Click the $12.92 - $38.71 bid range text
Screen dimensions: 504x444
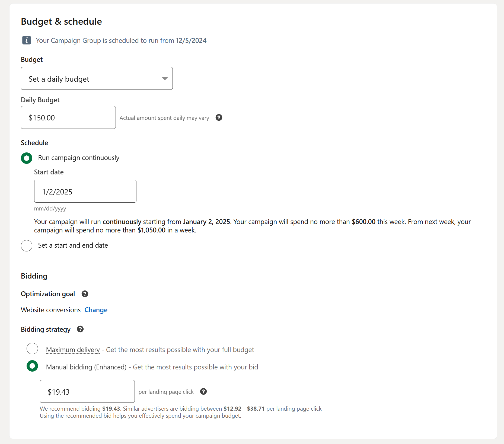(244, 408)
